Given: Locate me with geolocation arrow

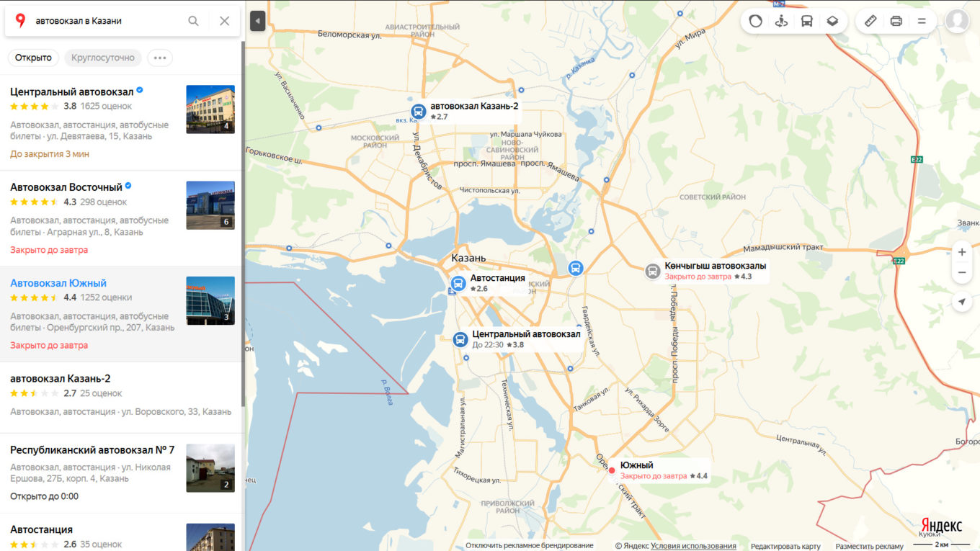Looking at the screenshot, I should 962,302.
